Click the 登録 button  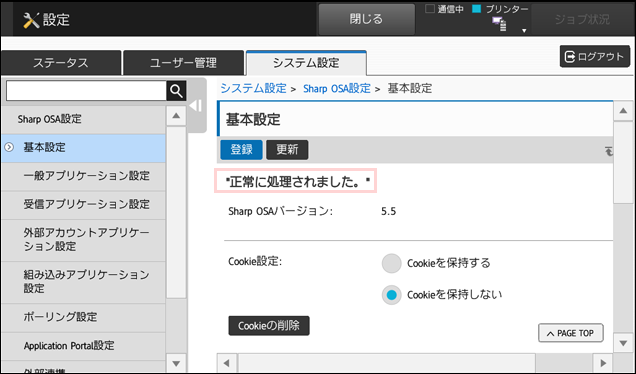pyautogui.click(x=241, y=150)
